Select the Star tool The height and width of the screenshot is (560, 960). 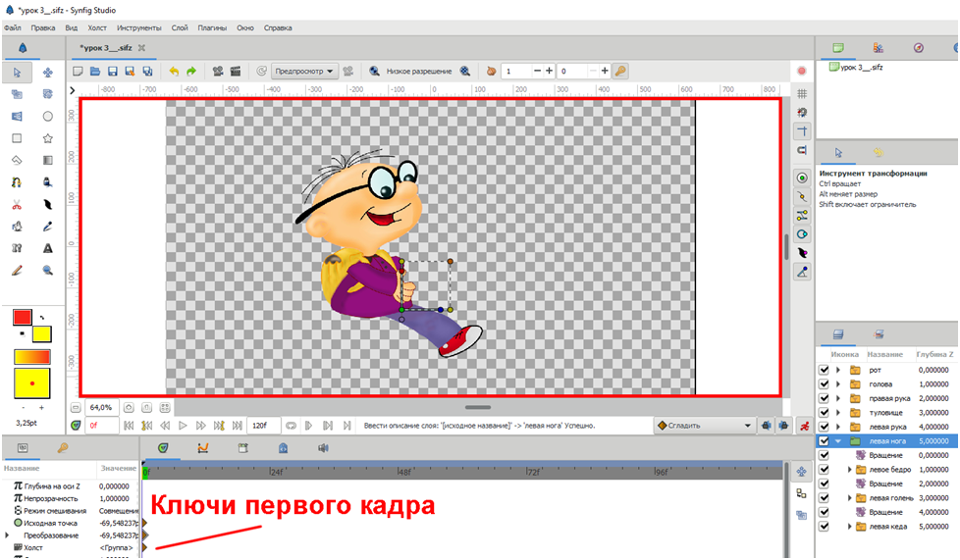48,138
